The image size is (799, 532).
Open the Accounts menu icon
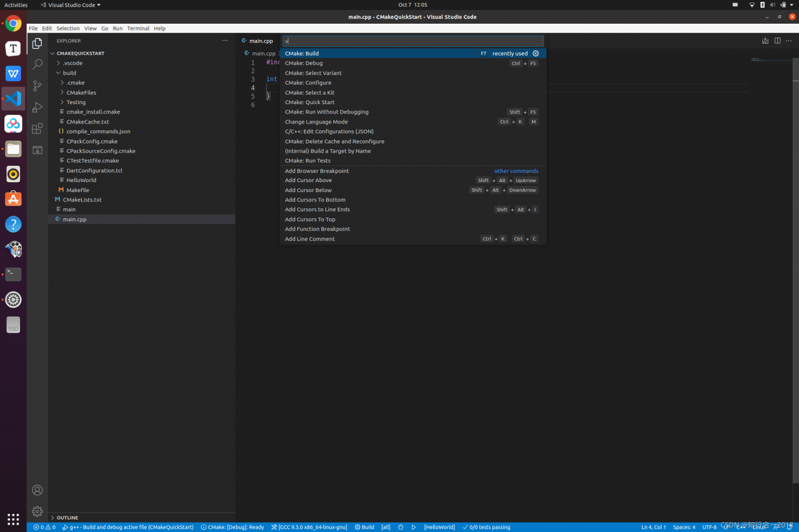37,490
